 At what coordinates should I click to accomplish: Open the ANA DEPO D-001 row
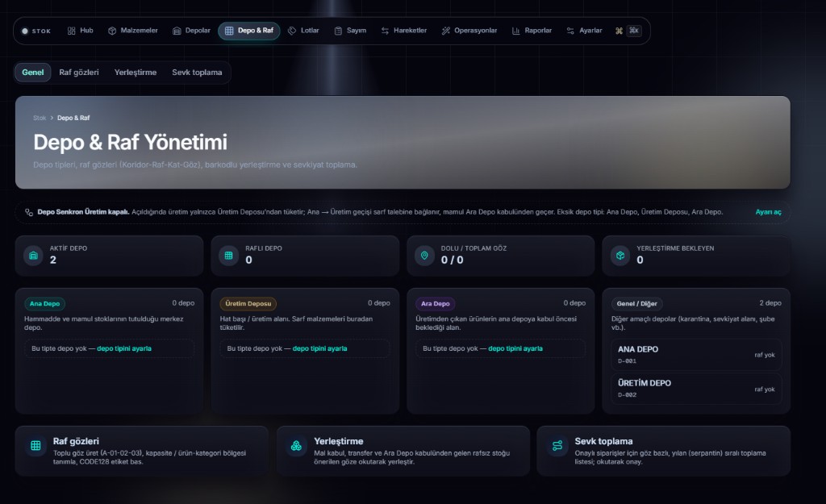pos(696,355)
